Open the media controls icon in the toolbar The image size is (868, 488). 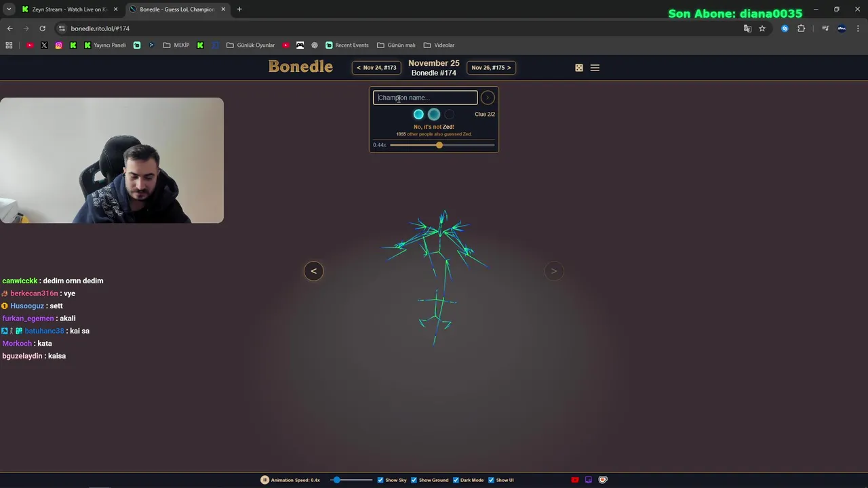click(x=825, y=28)
